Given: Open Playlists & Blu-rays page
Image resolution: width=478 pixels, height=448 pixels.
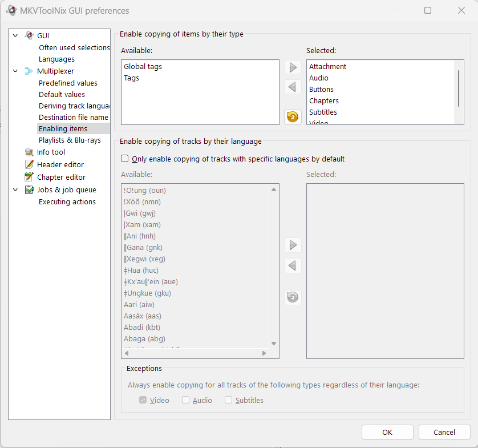Looking at the screenshot, I should point(70,140).
